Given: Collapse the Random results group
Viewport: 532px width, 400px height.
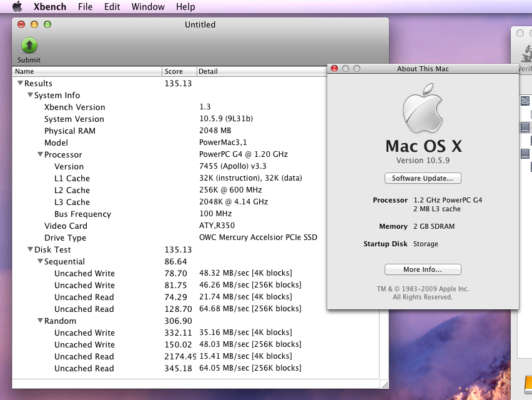Looking at the screenshot, I should pos(39,321).
